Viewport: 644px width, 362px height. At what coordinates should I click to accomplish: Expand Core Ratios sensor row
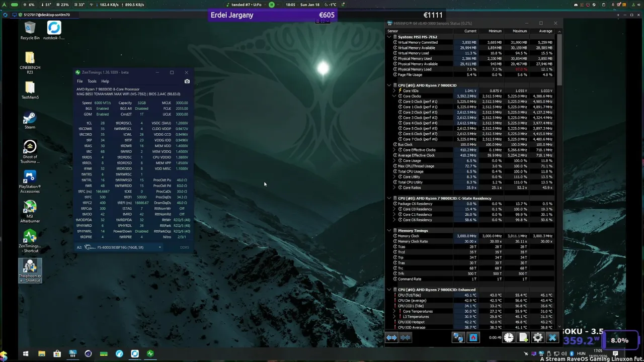point(395,188)
